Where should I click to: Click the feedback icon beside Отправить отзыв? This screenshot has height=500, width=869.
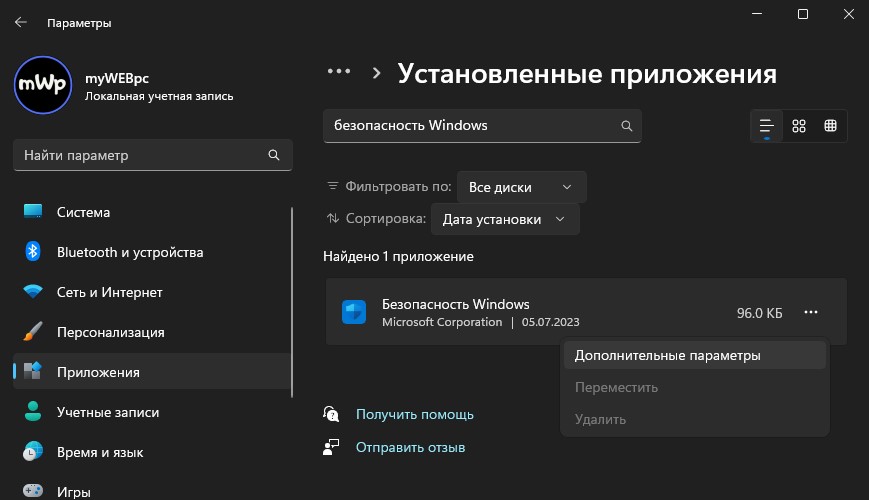click(x=331, y=447)
